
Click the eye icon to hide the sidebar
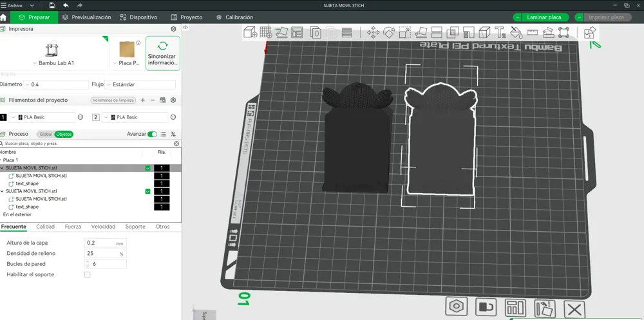185,27
